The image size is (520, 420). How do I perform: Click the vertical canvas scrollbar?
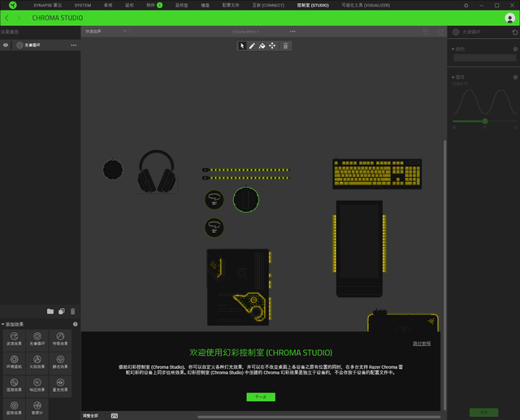click(444, 275)
